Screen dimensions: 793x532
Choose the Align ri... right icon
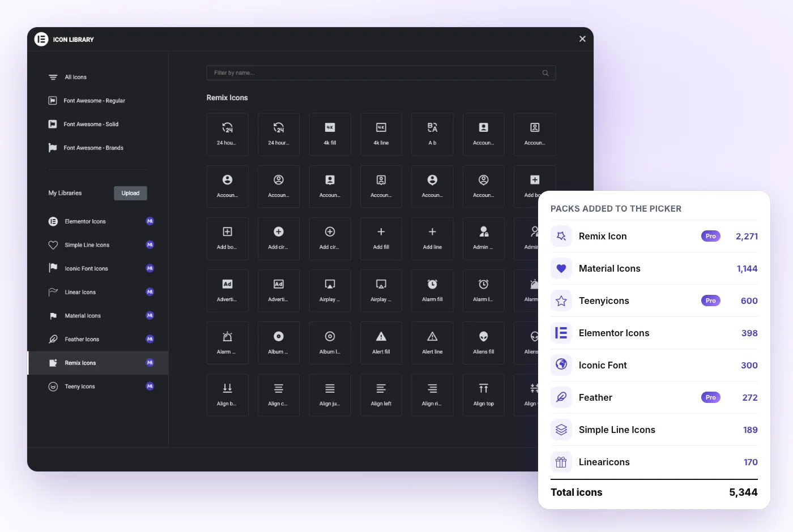[x=432, y=395]
